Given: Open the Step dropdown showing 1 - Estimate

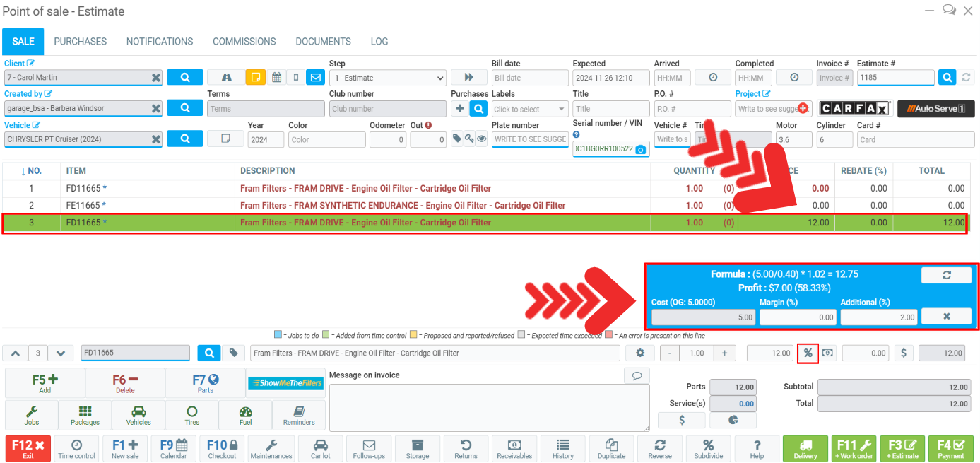Looking at the screenshot, I should 387,78.
